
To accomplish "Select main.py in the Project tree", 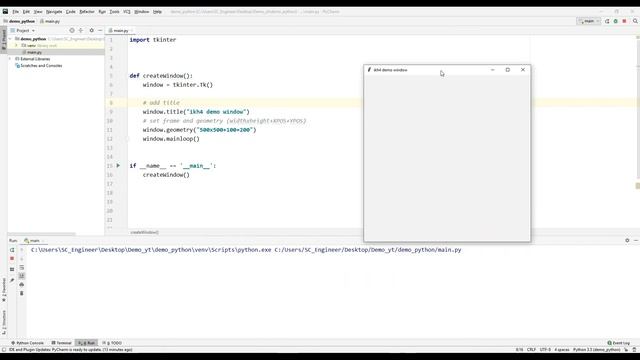I will tap(34, 52).
